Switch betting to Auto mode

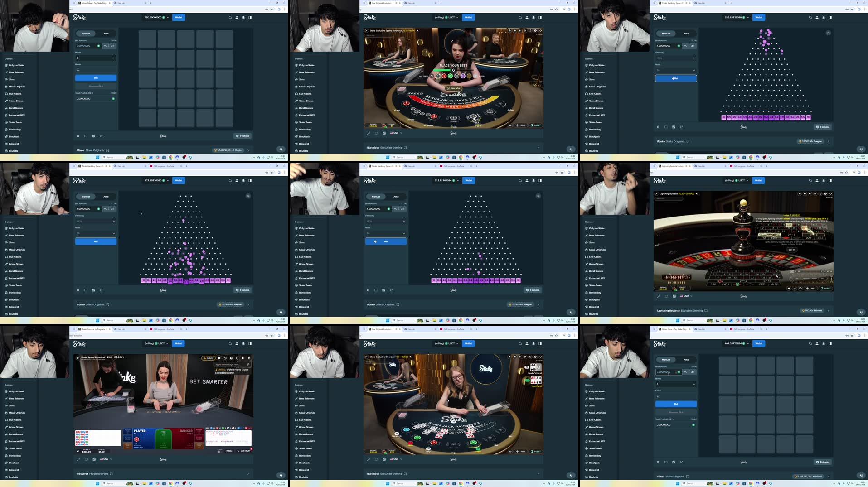(x=106, y=33)
